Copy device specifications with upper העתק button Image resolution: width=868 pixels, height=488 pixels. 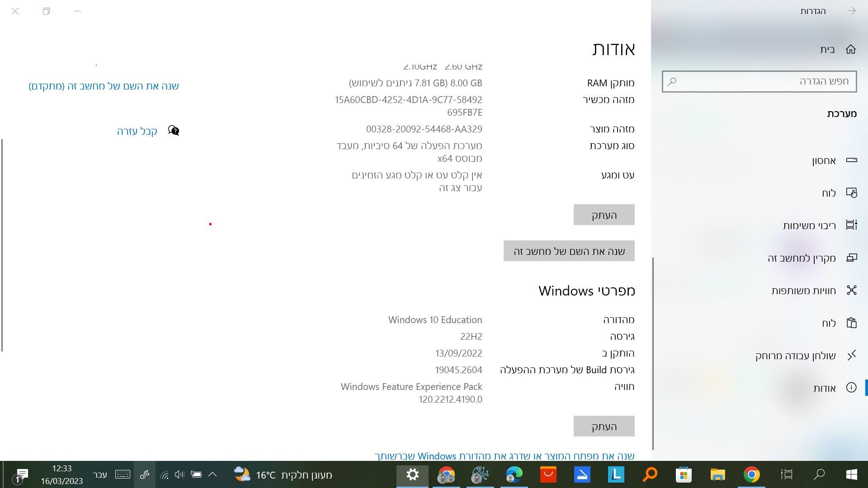604,215
